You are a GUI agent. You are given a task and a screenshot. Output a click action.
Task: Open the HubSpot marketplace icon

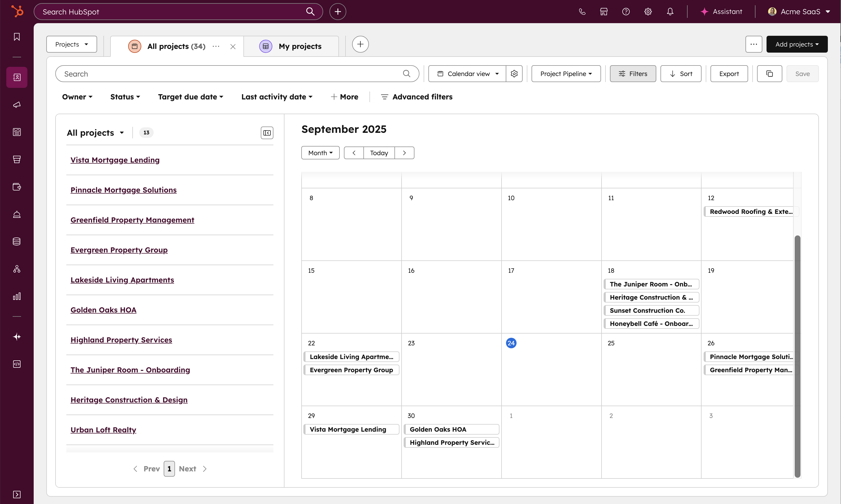(604, 12)
